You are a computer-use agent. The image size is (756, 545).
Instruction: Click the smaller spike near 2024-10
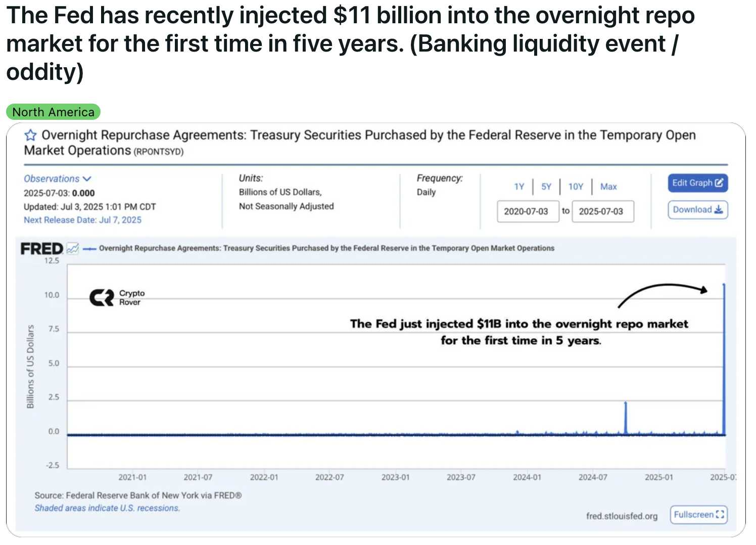626,418
